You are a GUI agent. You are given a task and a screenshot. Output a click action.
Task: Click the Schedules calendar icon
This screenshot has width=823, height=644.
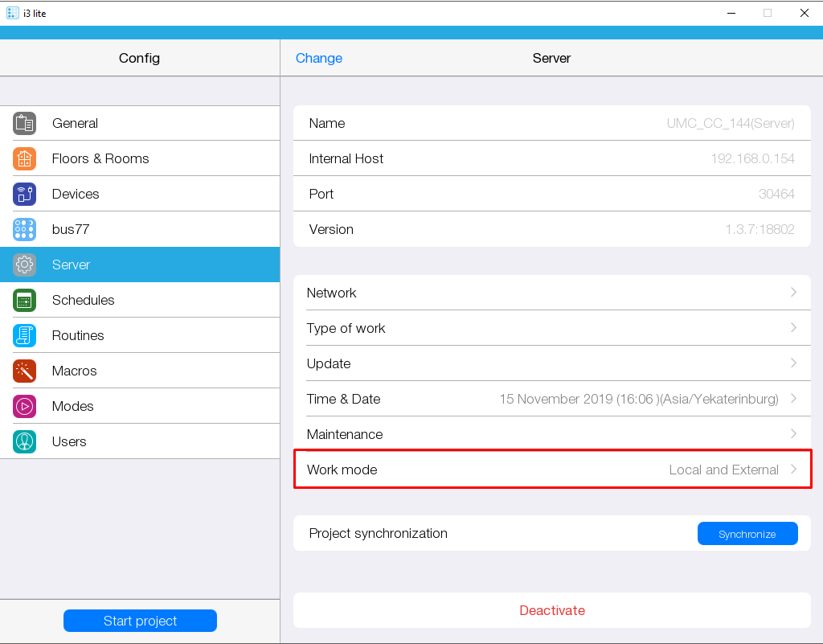pos(25,300)
